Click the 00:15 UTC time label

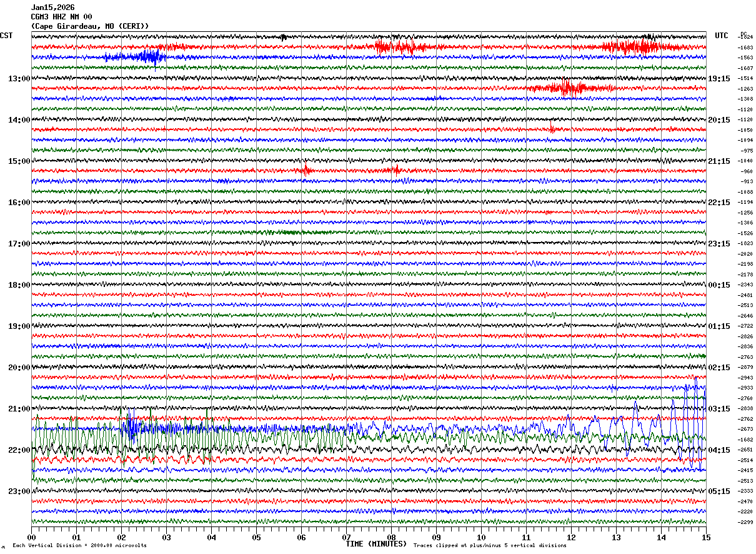tap(719, 285)
